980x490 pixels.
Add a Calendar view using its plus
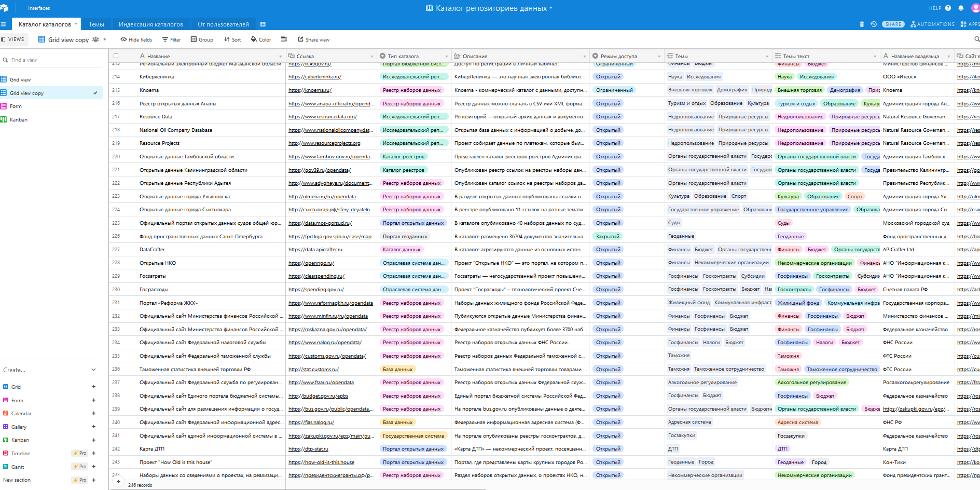tap(94, 414)
